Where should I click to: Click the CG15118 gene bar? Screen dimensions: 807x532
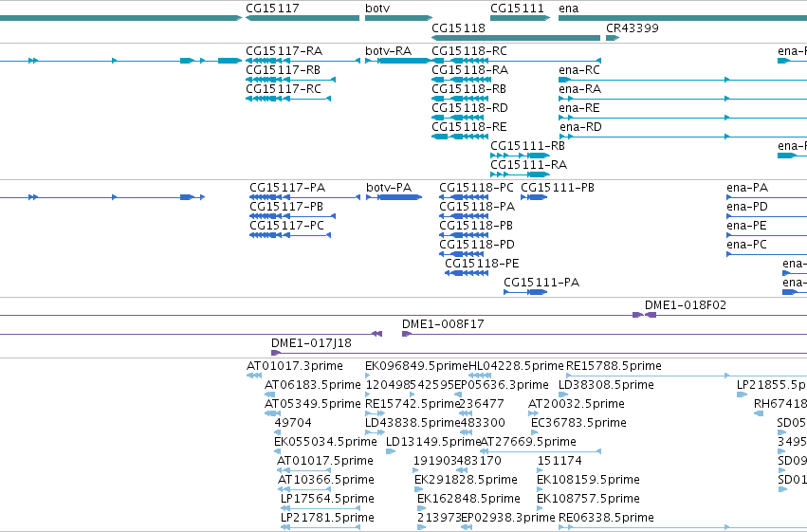click(x=516, y=38)
